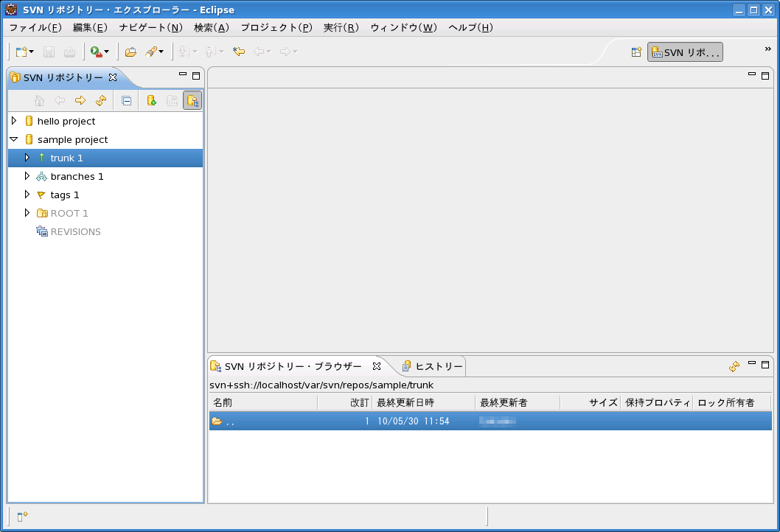Click the Home icon in SVN repository view
The width and height of the screenshot is (780, 532).
tap(39, 101)
